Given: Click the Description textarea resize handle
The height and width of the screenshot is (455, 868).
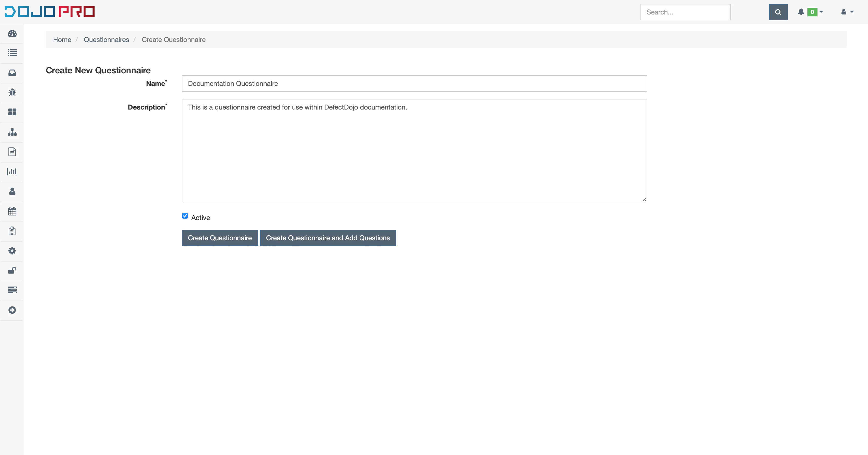Looking at the screenshot, I should 644,200.
